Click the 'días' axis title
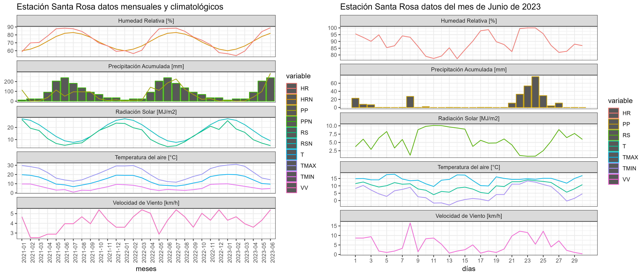 click(469, 269)
